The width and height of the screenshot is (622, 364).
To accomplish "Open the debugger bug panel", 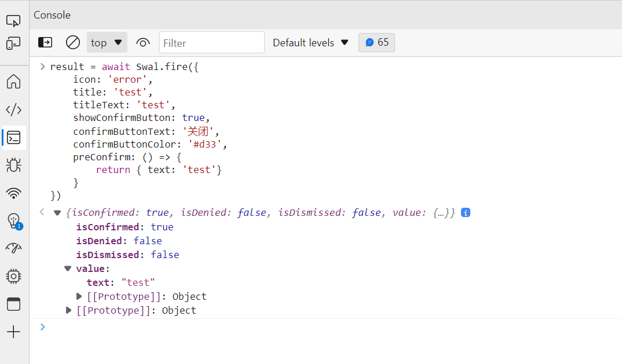I will tap(14, 166).
